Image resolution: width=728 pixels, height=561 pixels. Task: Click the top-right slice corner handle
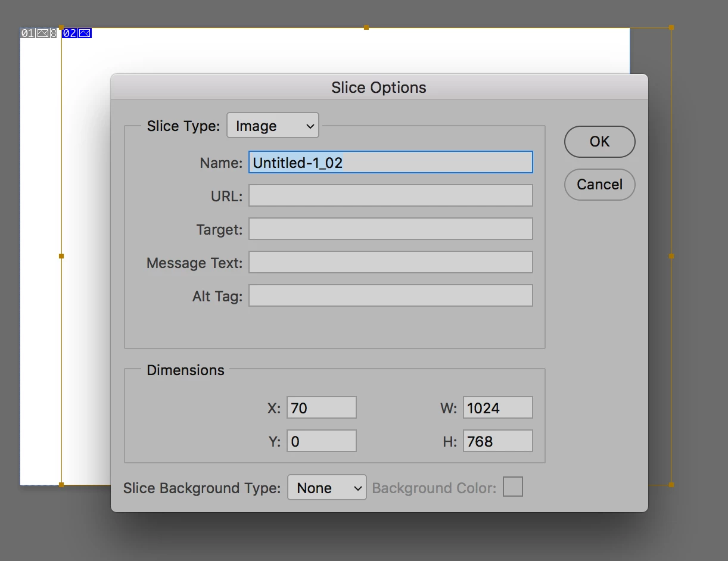671,27
